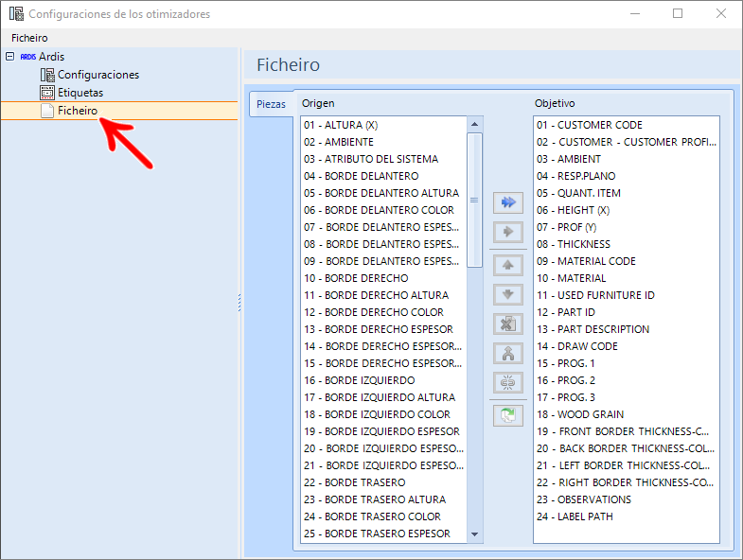
Task: Click the Etiquetas label icon
Action: coord(47,93)
